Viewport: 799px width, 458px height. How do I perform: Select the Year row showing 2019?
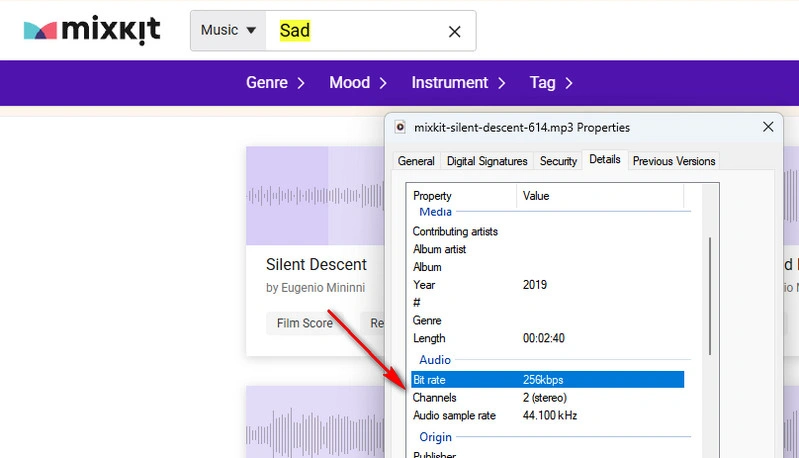click(548, 285)
